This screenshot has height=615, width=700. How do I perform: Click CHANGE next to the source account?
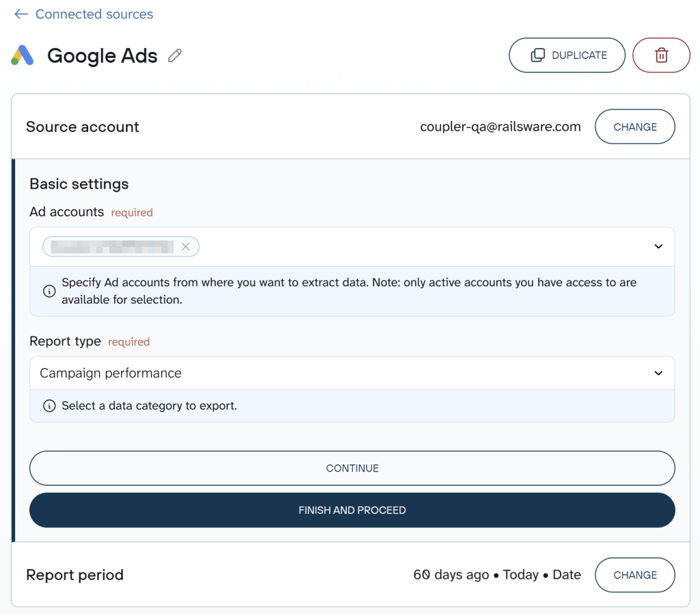(x=634, y=127)
